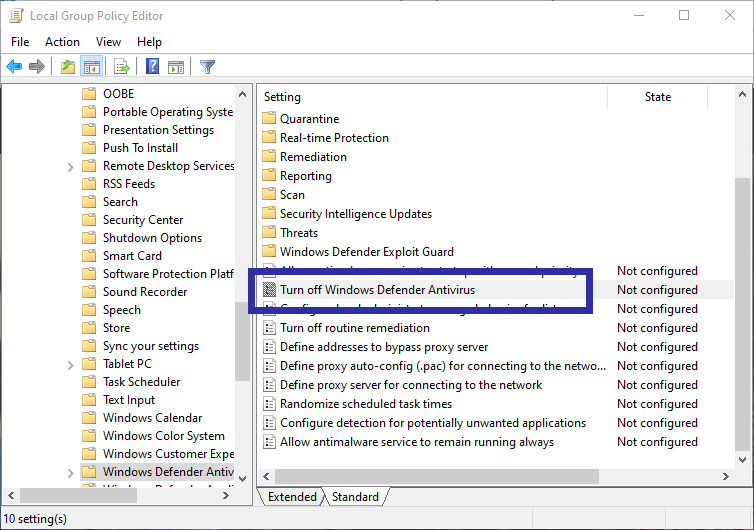
Task: Select the Security Center tree folder
Action: pyautogui.click(x=143, y=220)
